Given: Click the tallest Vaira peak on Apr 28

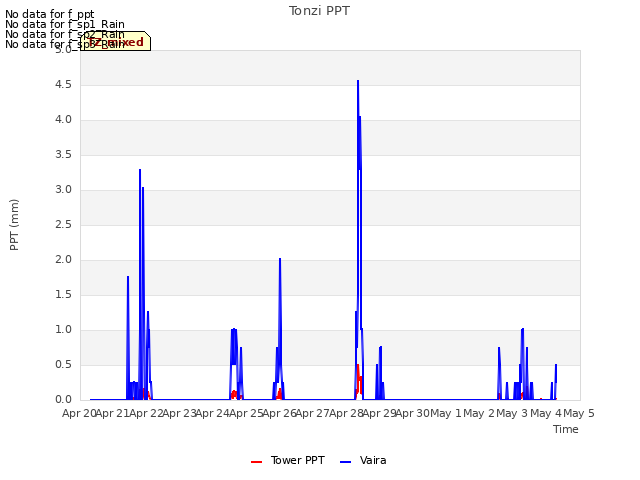Looking at the screenshot, I should (x=358, y=81).
